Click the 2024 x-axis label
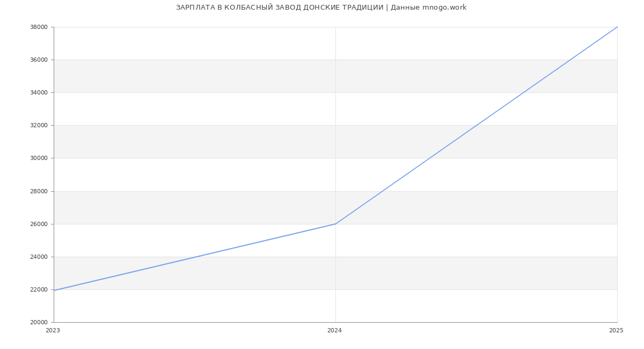This screenshot has height=349, width=644. [x=334, y=331]
